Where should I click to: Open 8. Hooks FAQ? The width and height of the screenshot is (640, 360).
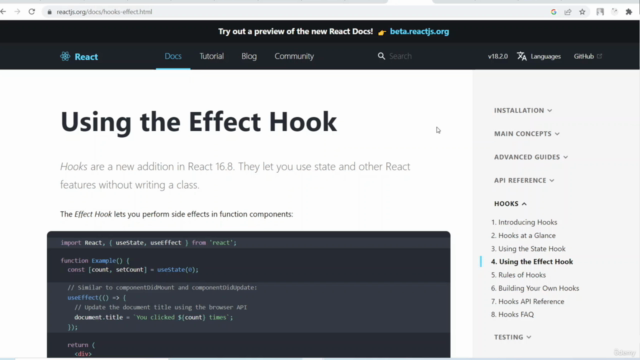pyautogui.click(x=512, y=315)
